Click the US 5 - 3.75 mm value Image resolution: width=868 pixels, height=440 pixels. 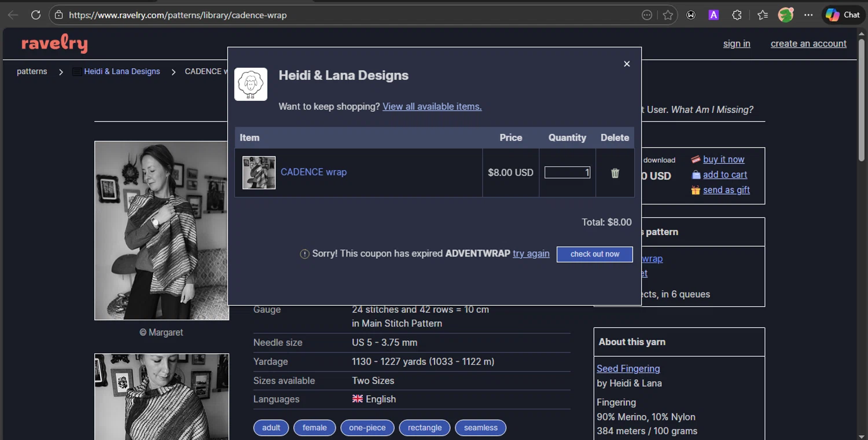coord(384,342)
